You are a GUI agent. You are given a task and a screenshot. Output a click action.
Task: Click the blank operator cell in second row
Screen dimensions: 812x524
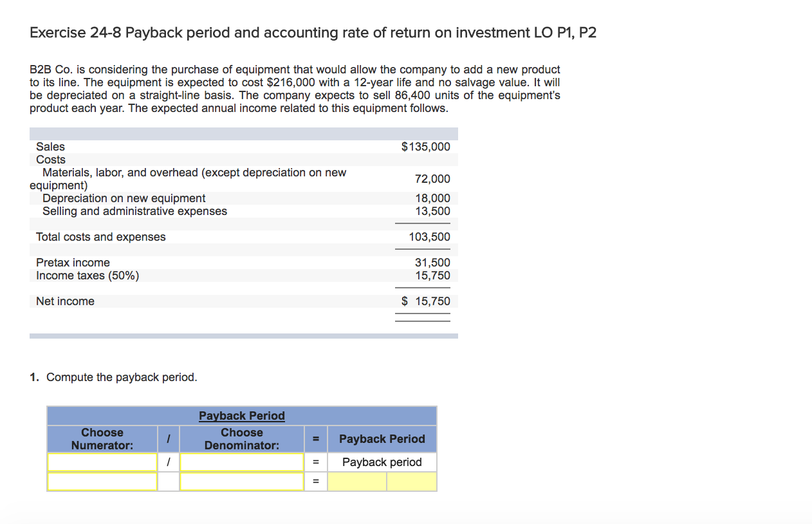click(169, 482)
